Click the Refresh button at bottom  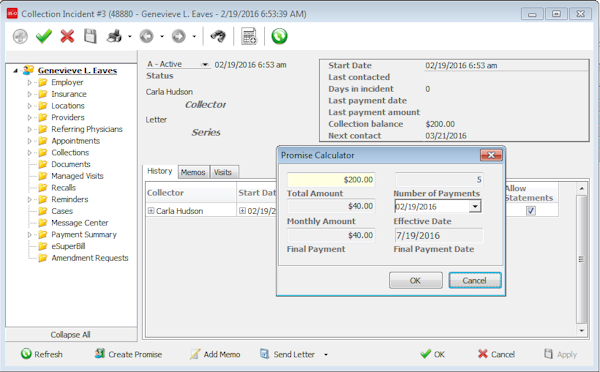tap(42, 354)
